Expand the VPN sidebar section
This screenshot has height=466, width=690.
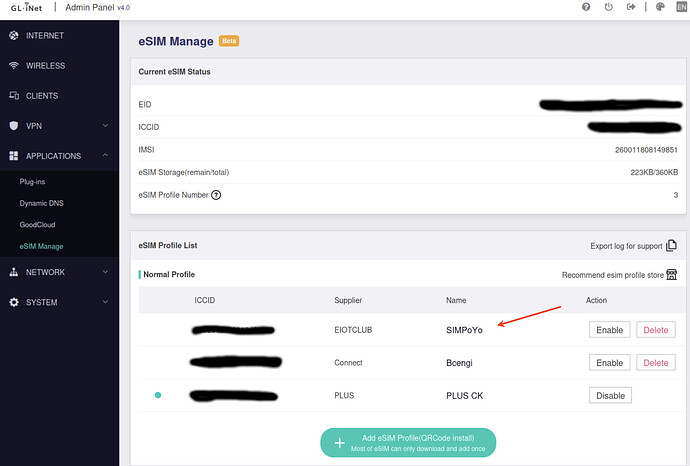coord(105,126)
